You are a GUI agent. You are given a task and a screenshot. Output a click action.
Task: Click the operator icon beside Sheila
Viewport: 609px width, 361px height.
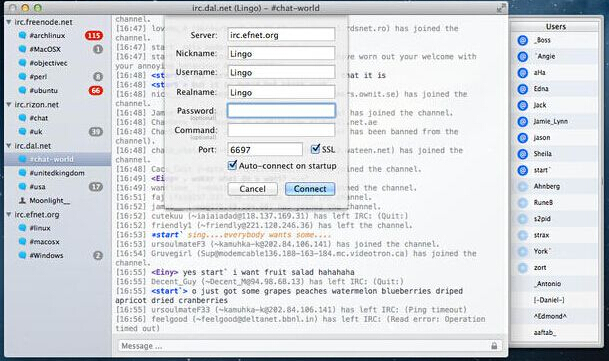[x=523, y=154]
